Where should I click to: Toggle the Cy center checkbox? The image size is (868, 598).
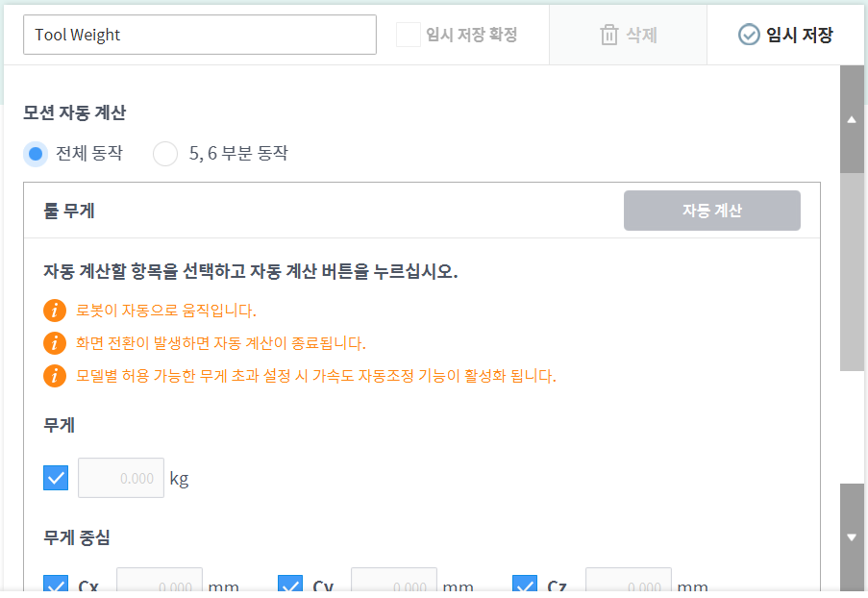[290, 586]
